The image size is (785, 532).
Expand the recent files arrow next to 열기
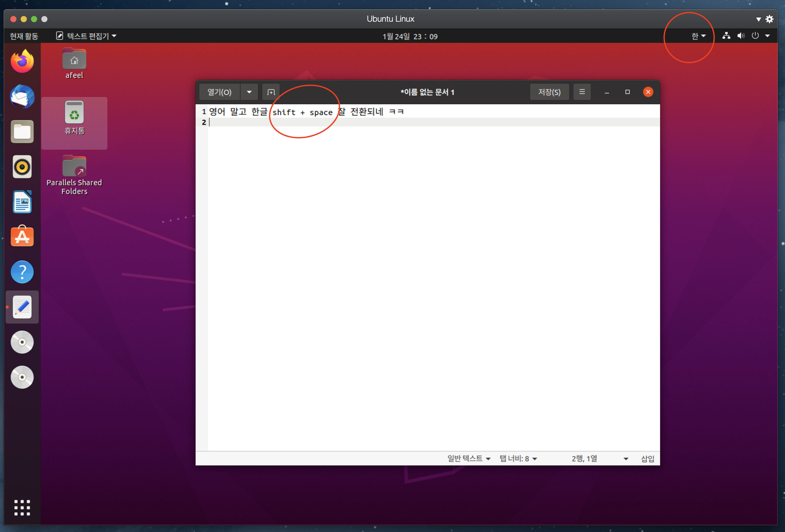click(249, 92)
